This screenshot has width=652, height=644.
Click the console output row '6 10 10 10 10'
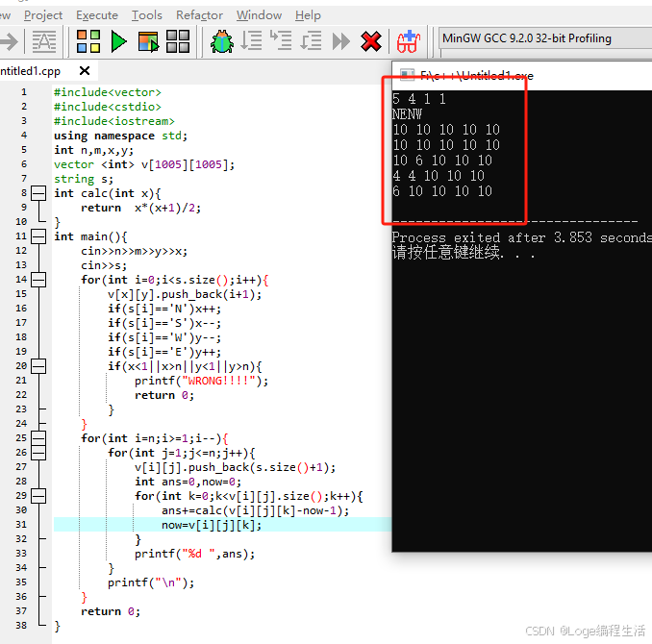(442, 191)
